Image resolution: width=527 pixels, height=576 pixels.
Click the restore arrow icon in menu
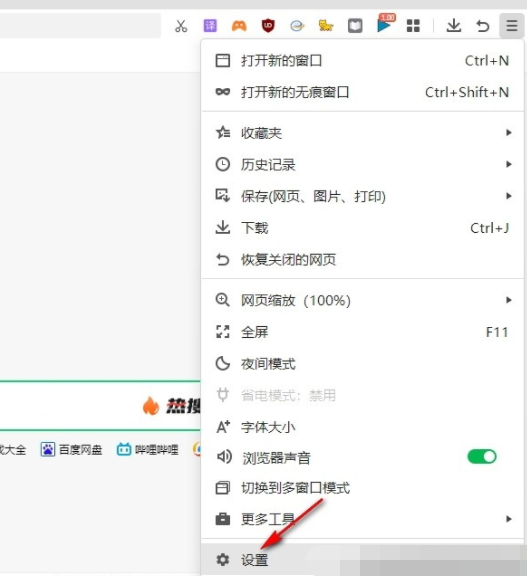click(x=223, y=260)
